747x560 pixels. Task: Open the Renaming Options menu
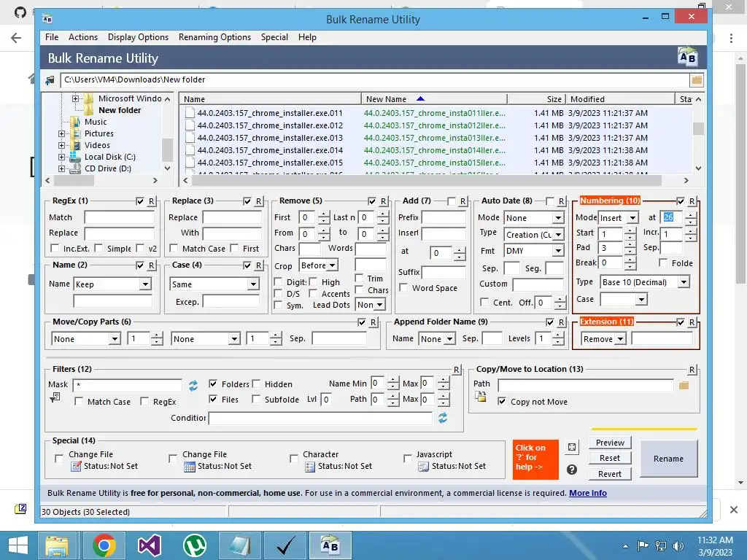pos(214,37)
